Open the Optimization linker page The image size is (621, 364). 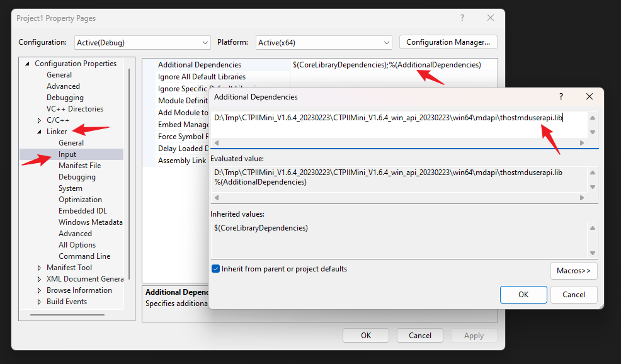(80, 200)
